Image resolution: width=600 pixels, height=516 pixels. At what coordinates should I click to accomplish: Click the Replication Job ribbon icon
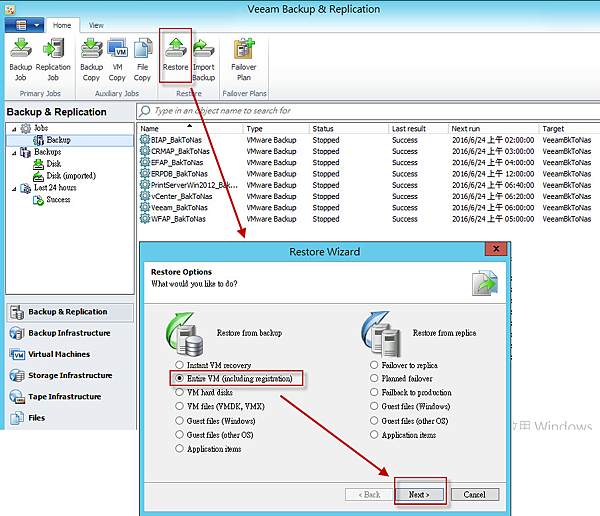[x=53, y=59]
